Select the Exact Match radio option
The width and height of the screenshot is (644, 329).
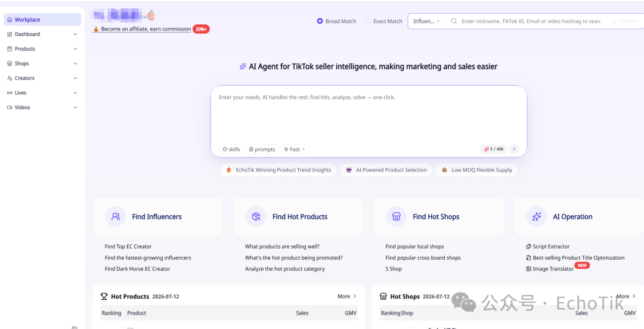367,21
